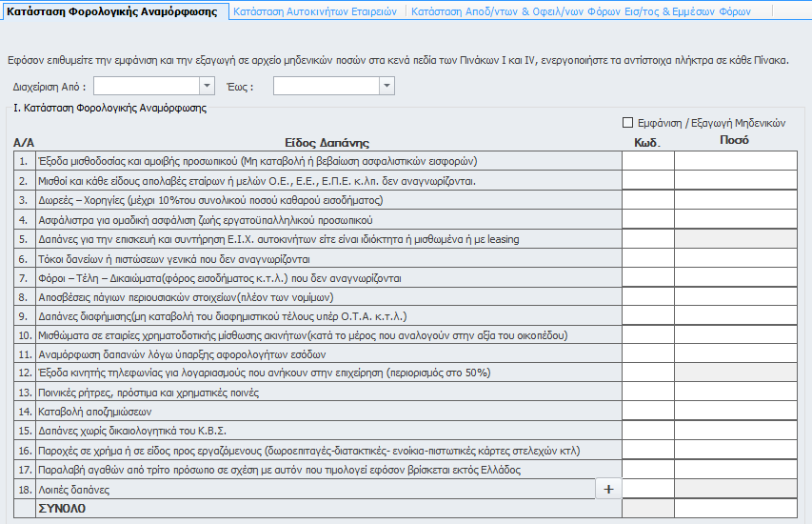This screenshot has width=812, height=524.
Task: Click the Διαχείριση Από date field
Action: click(147, 86)
